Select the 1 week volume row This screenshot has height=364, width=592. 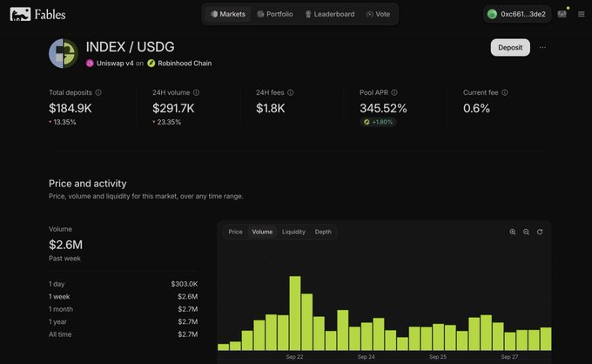coord(123,296)
